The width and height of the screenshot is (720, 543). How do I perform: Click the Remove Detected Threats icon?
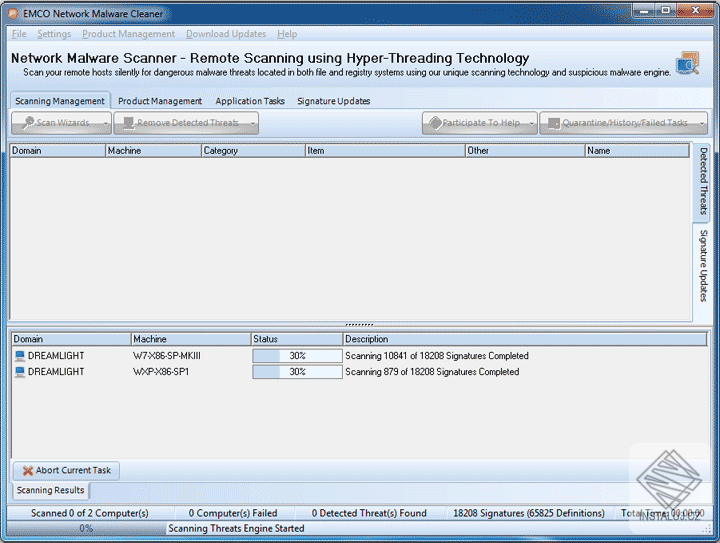[x=129, y=123]
